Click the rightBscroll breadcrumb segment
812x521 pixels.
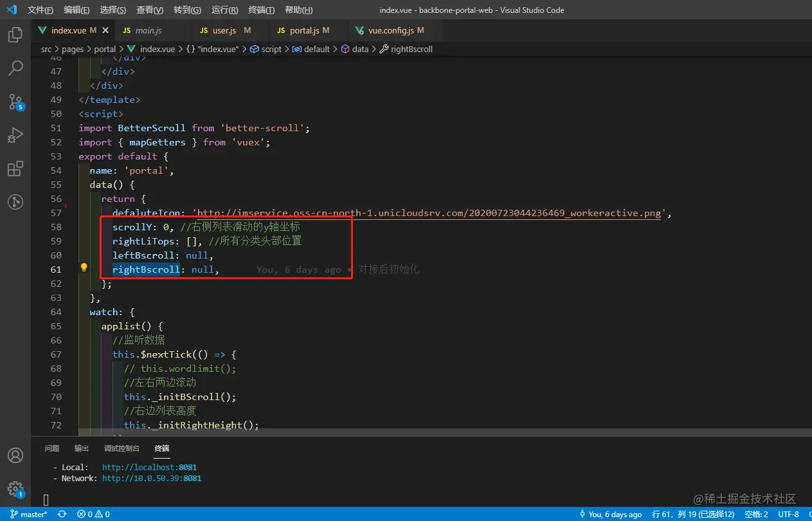(x=406, y=49)
